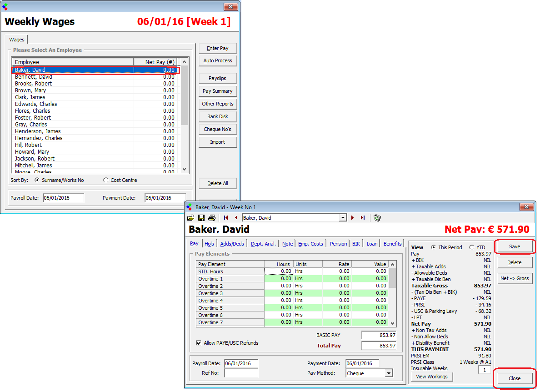Open the Pension tab

338,244
